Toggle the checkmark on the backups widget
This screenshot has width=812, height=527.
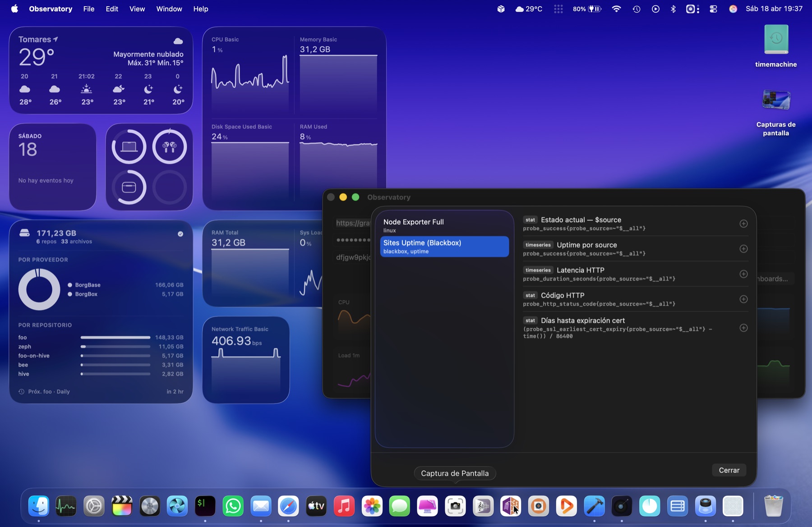tap(180, 234)
